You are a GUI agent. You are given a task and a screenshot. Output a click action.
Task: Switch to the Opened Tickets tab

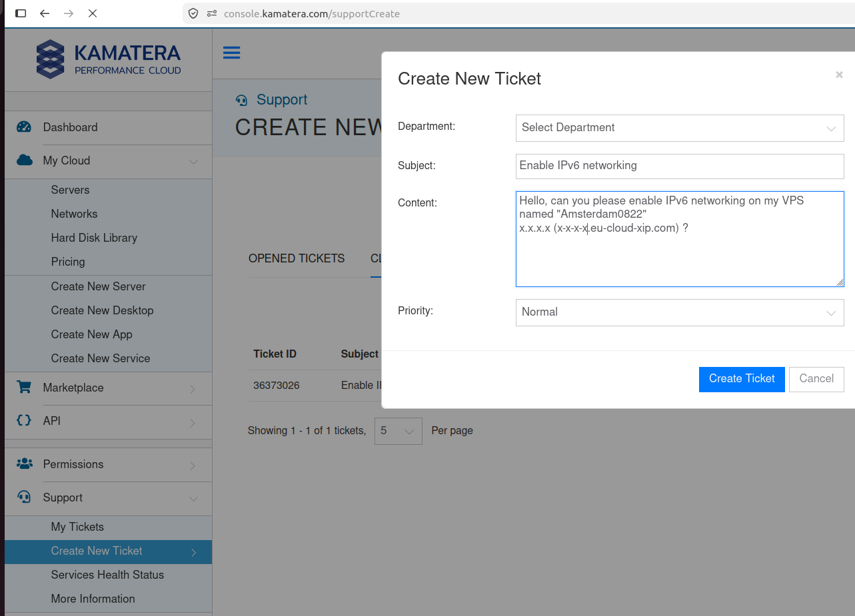(297, 258)
